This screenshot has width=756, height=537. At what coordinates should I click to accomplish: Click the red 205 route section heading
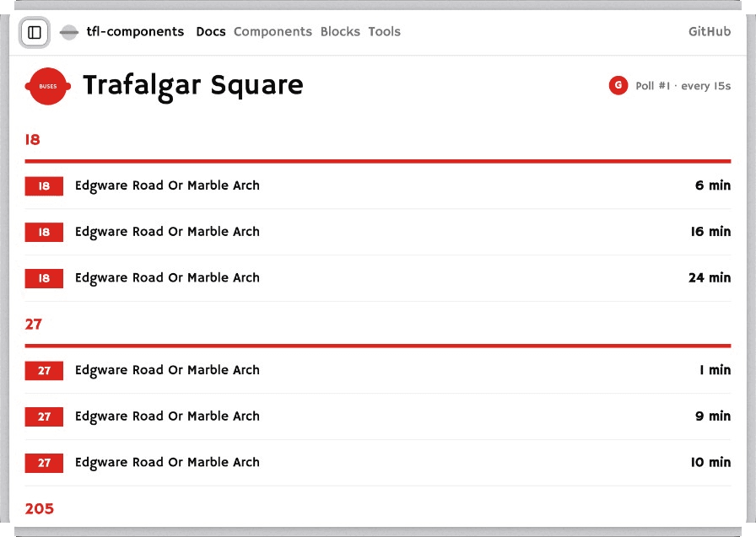40,508
